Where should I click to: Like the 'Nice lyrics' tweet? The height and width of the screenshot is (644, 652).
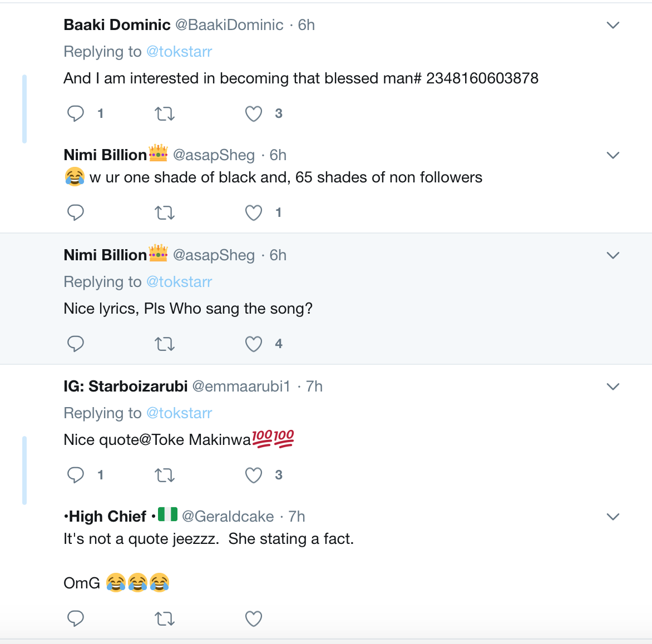coord(254,344)
